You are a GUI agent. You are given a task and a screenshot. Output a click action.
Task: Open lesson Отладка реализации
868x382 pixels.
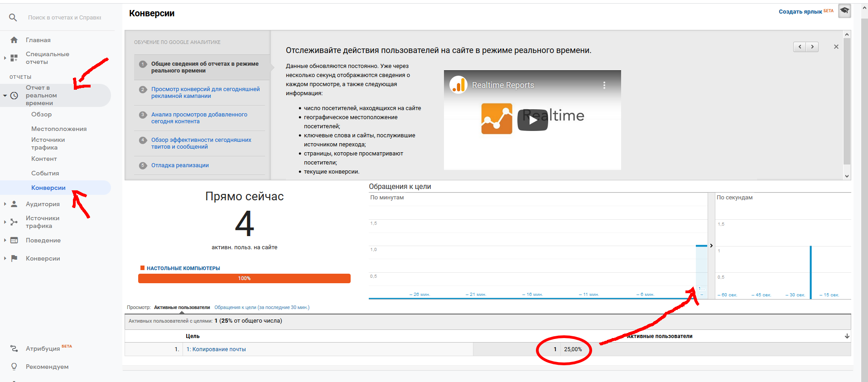click(180, 165)
